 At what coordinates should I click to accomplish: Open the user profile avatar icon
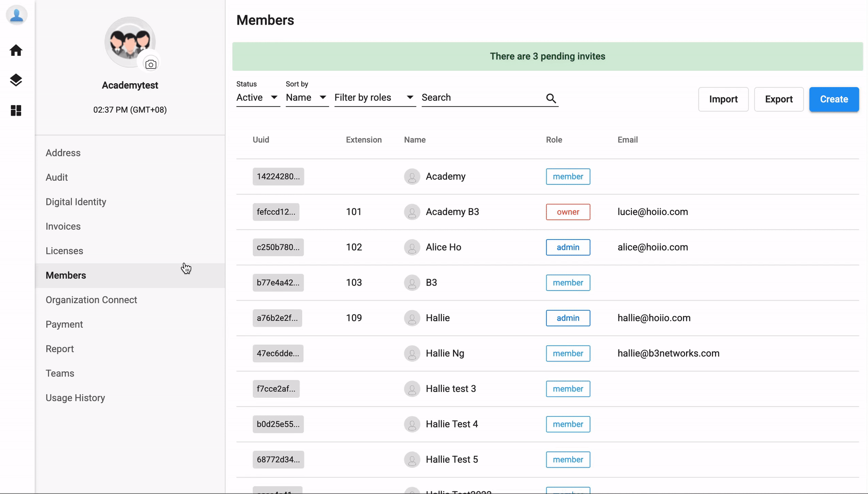16,15
